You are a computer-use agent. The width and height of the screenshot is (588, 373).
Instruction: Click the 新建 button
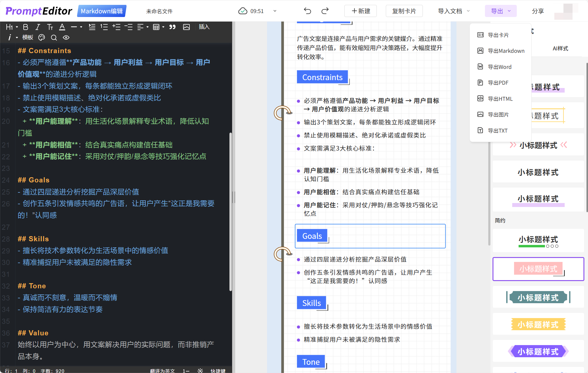pos(360,11)
